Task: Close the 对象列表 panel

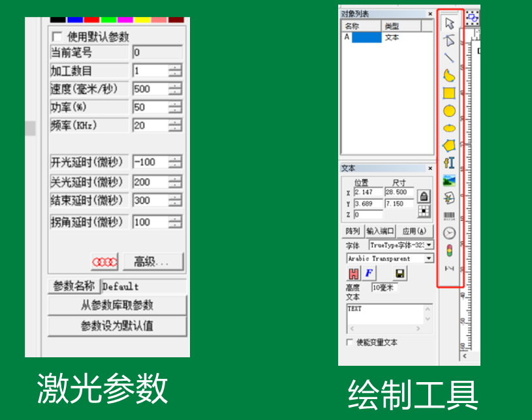Action: click(430, 14)
